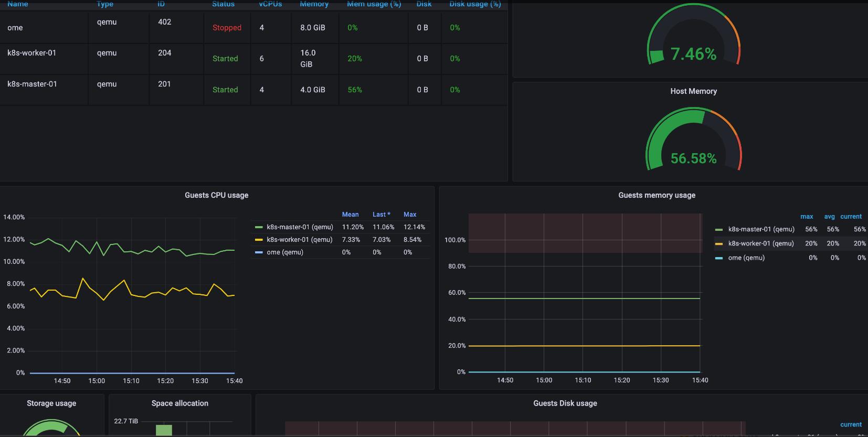Viewport: 868px width, 437px height.
Task: Click 12.14% max value in CPU legend
Action: point(414,227)
